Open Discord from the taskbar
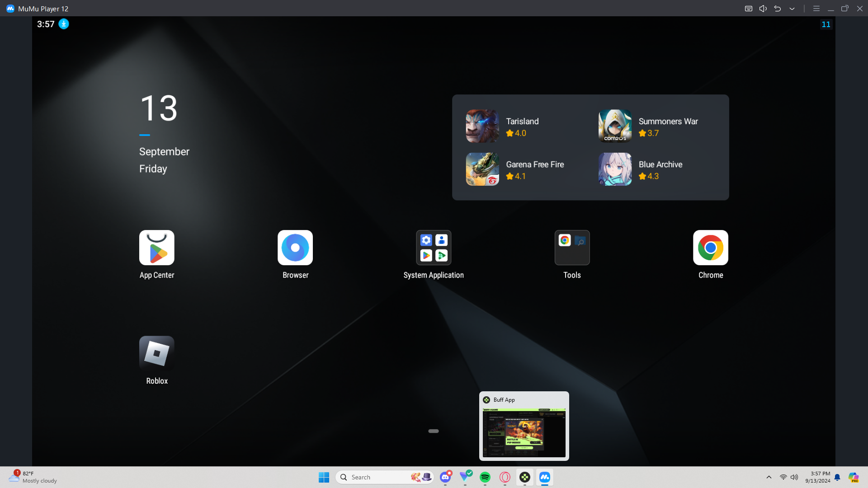This screenshot has width=868, height=488. pos(445,477)
